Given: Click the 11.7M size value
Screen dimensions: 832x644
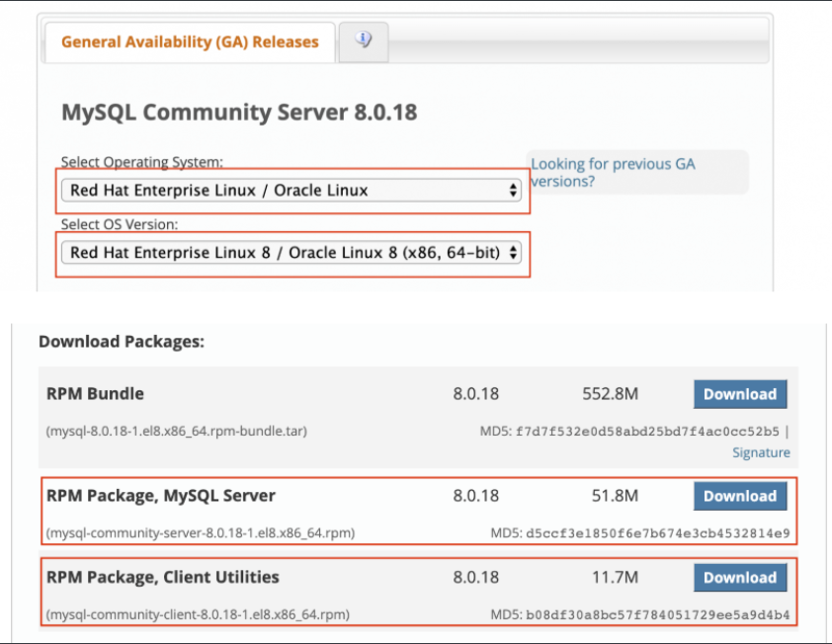Looking at the screenshot, I should 615,577.
